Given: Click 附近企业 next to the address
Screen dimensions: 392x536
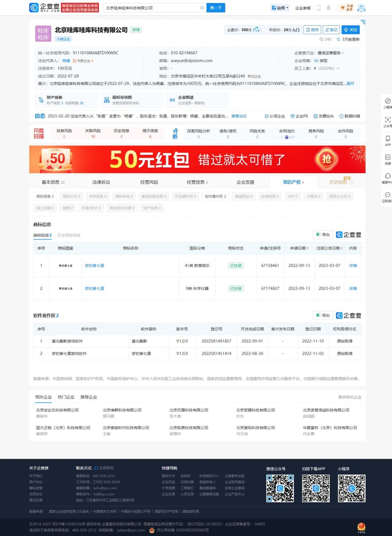Looking at the screenshot, I should point(254,76).
